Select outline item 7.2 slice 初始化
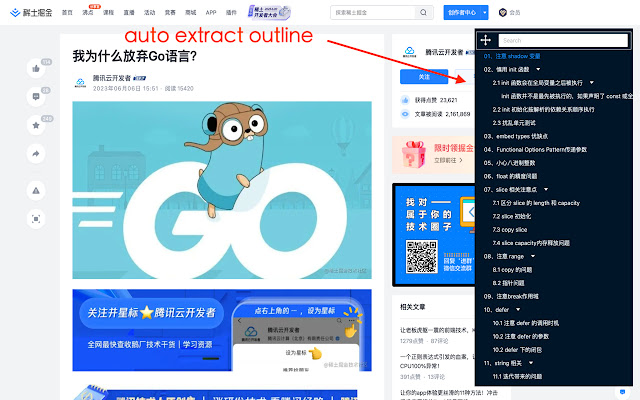This screenshot has width=640, height=400. click(x=511, y=216)
